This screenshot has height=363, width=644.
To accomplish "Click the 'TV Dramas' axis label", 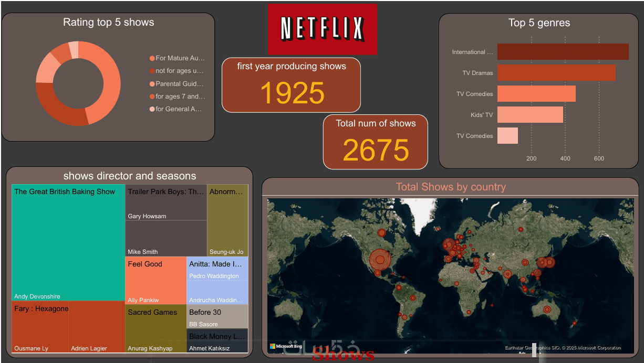I will 477,73.
